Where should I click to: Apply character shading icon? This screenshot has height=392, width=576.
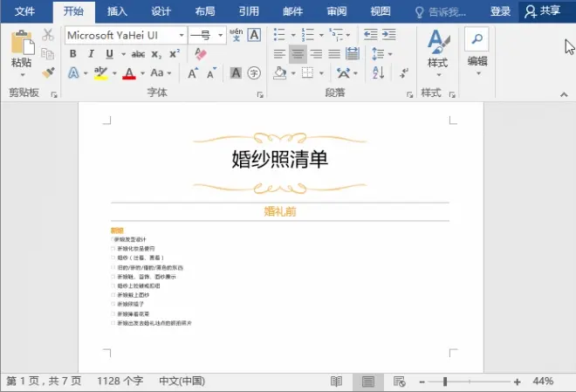[x=236, y=73]
